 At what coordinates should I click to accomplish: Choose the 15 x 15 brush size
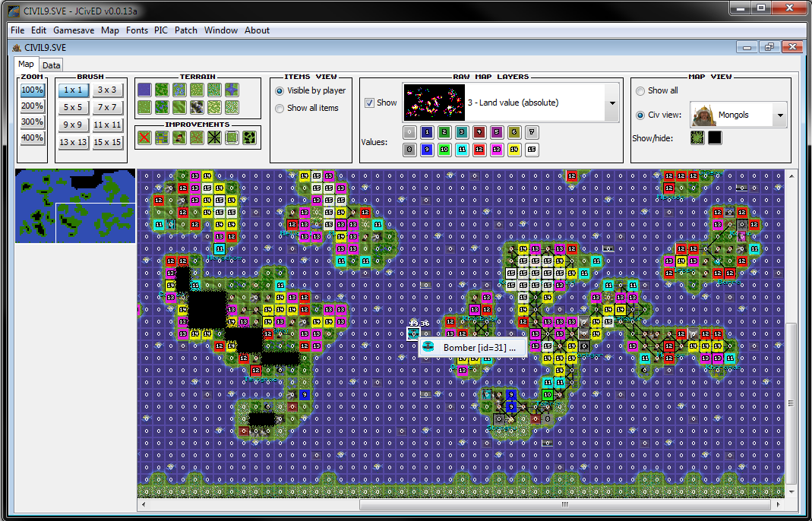click(x=107, y=142)
